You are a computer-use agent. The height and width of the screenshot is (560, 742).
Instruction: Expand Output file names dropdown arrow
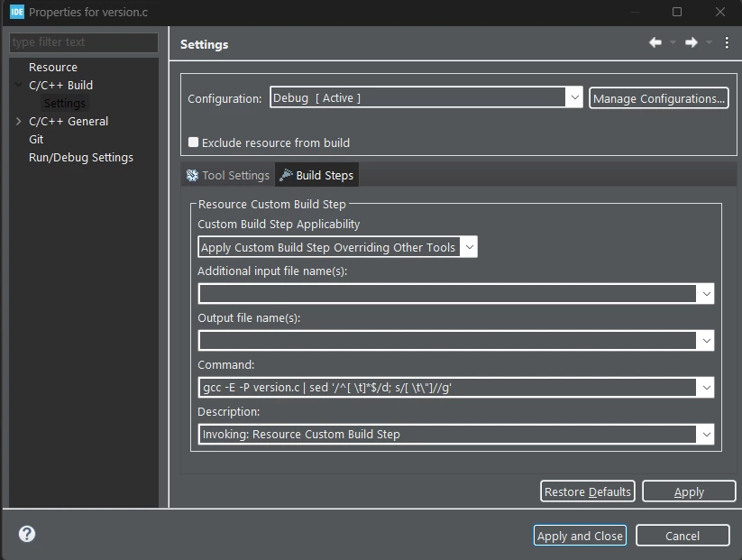[706, 341]
